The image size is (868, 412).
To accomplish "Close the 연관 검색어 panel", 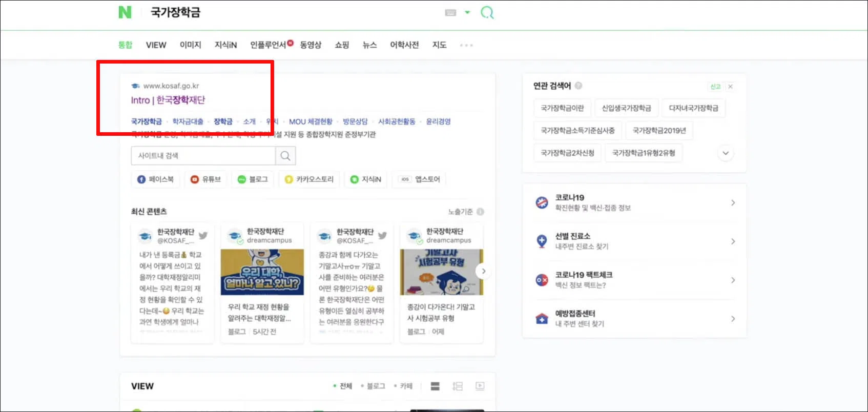I will (x=731, y=87).
